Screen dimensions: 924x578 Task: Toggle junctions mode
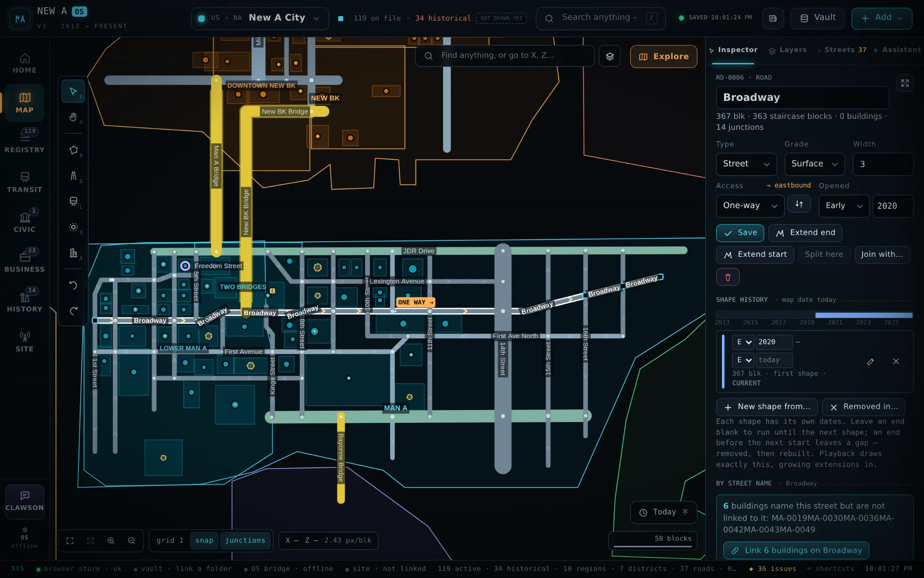tap(245, 541)
